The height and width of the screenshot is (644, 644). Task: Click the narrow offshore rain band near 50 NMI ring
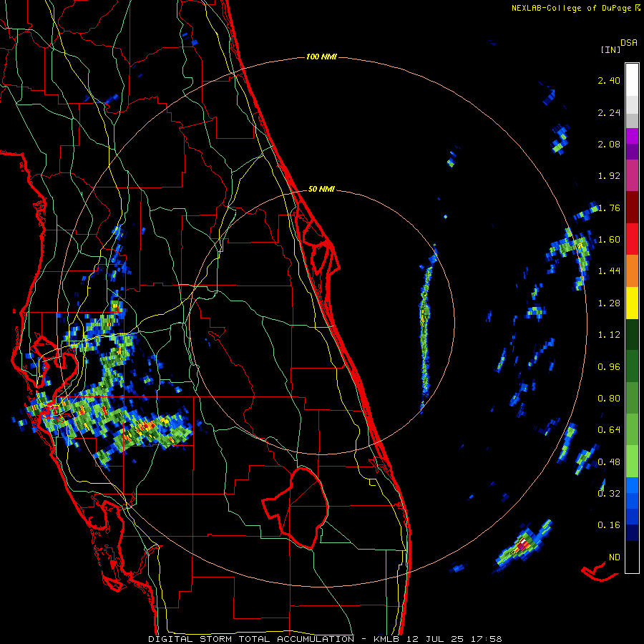426,328
